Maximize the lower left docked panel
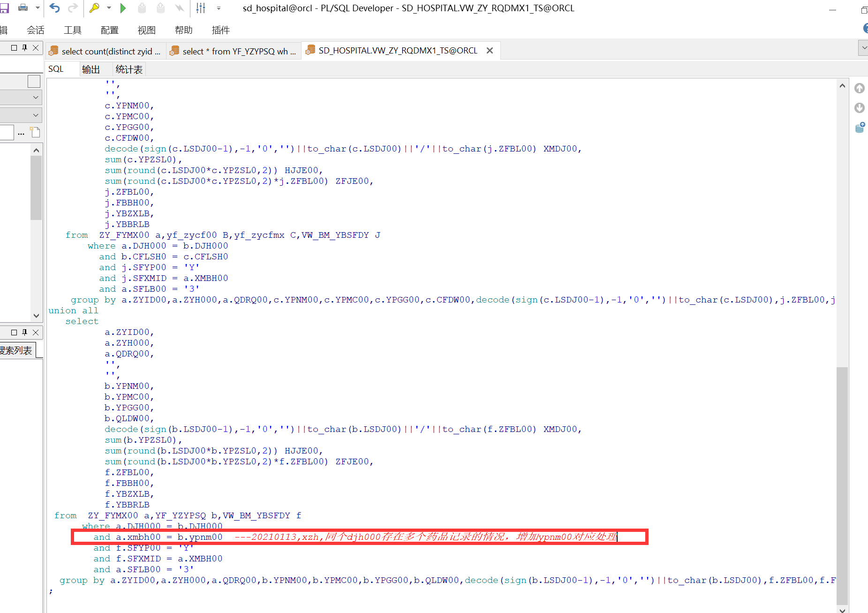 [14, 333]
